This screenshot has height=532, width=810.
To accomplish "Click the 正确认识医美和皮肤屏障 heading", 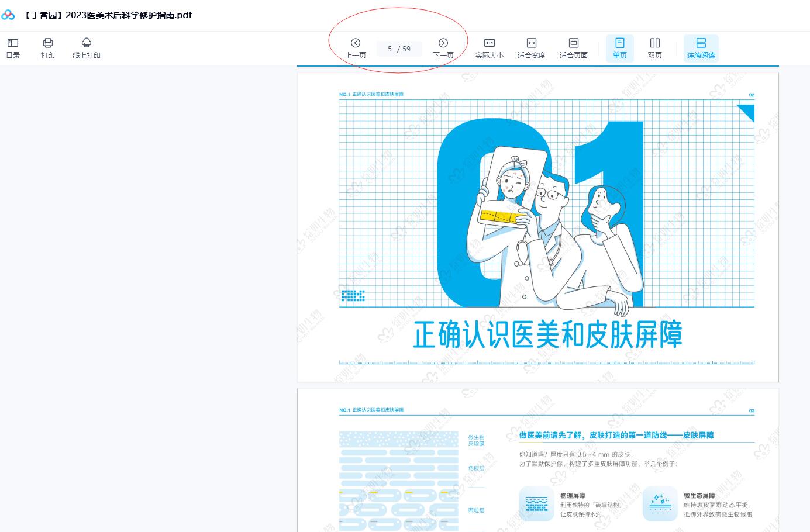I will click(x=549, y=334).
